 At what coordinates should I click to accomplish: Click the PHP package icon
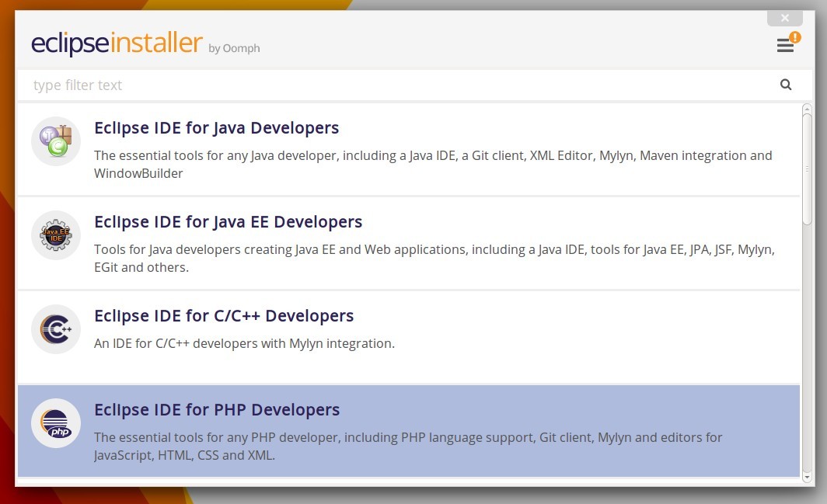[56, 423]
